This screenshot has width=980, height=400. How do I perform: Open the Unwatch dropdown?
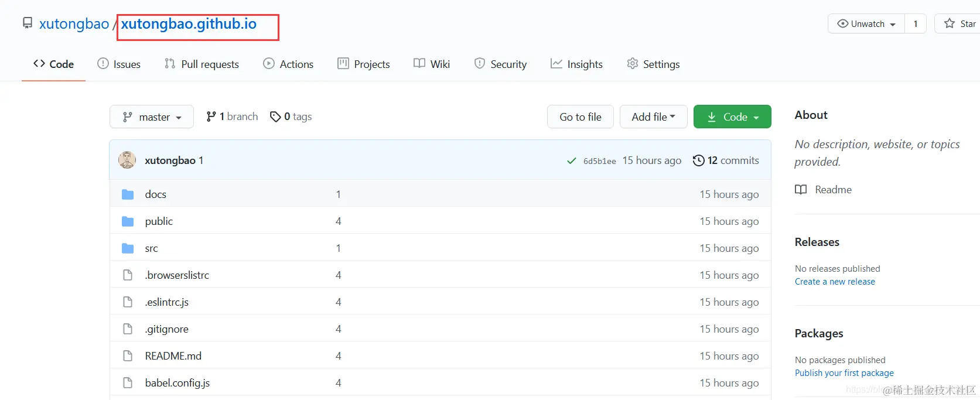click(x=866, y=23)
